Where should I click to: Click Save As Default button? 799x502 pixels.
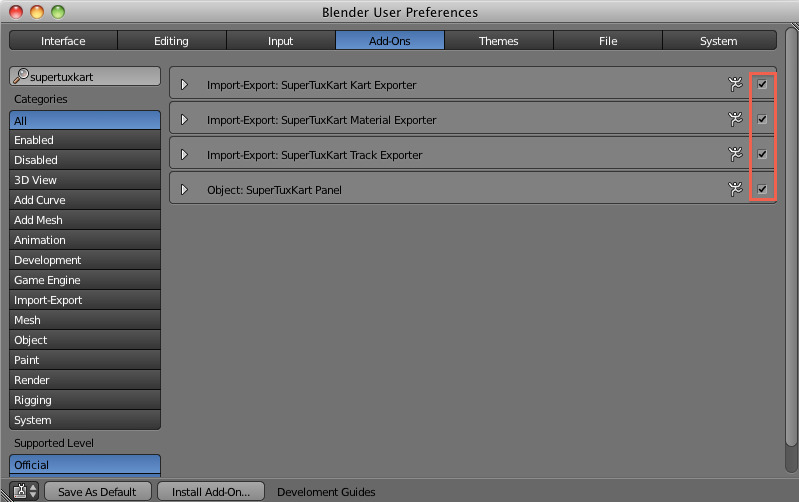(x=97, y=492)
